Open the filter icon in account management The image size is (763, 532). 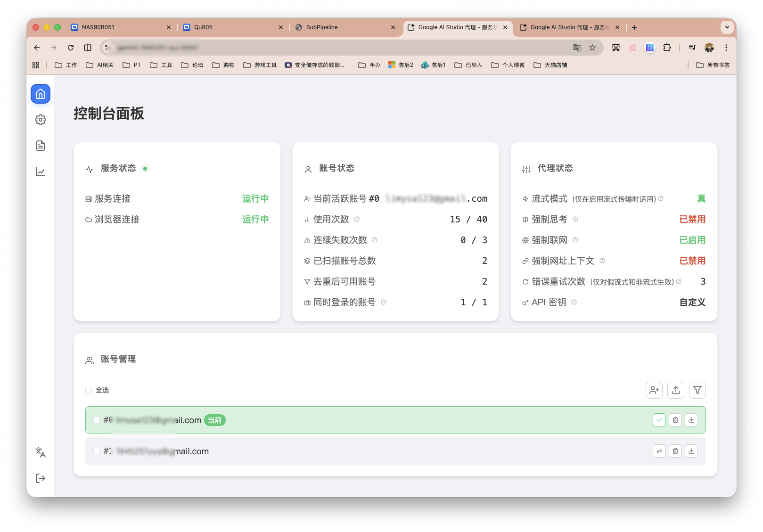[x=697, y=390]
